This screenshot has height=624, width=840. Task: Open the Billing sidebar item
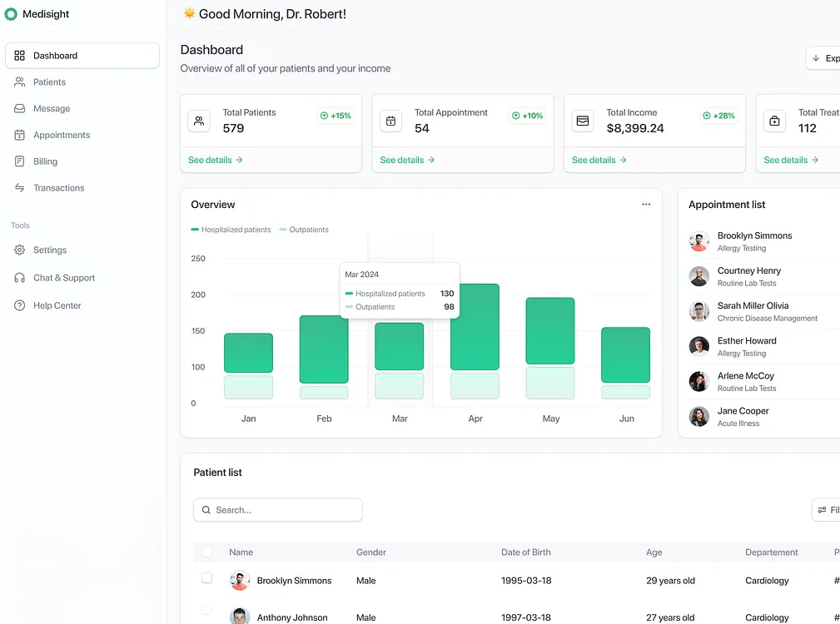point(45,161)
